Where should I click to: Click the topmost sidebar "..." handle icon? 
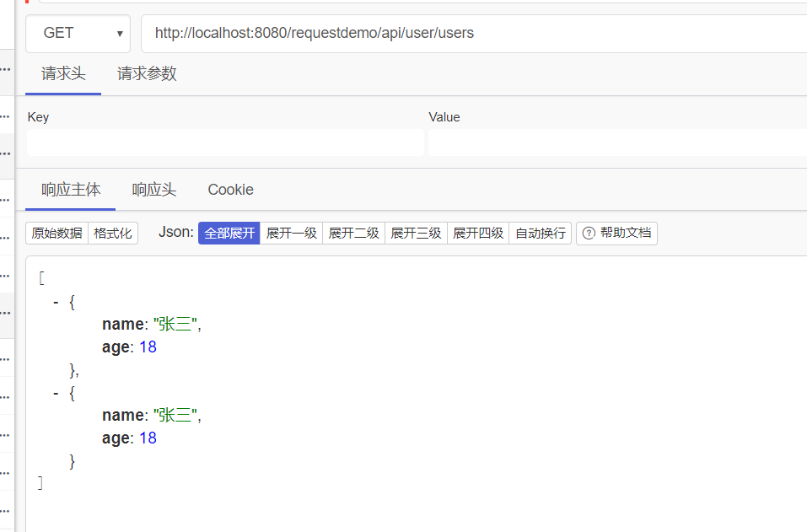coord(4,71)
